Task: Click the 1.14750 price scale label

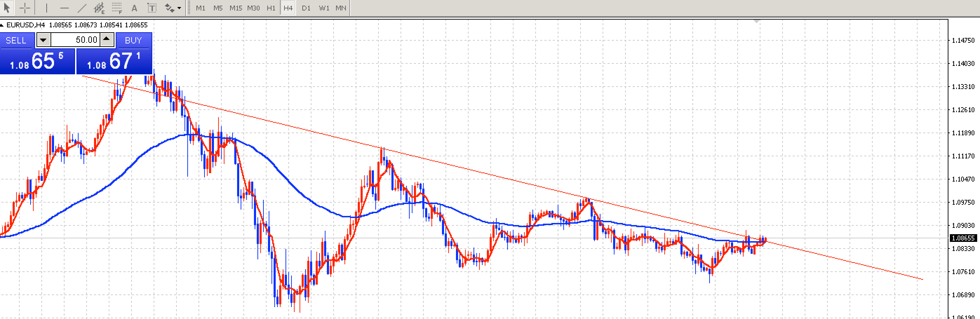Action: pos(963,40)
